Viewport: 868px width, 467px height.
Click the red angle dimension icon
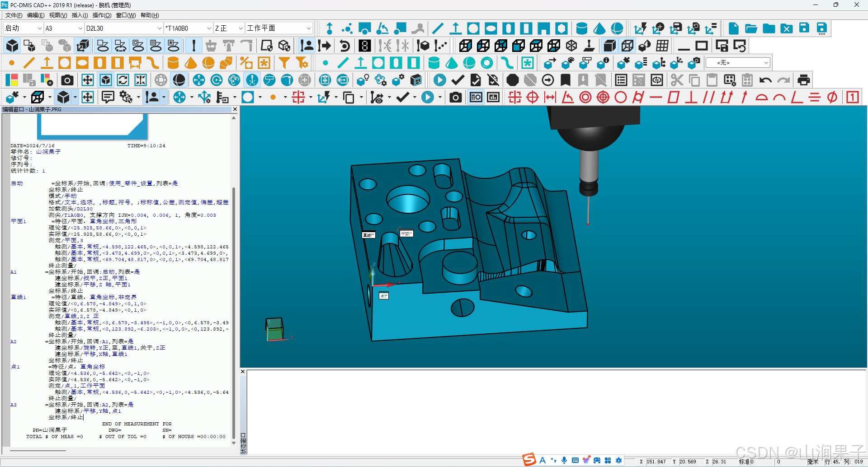568,97
